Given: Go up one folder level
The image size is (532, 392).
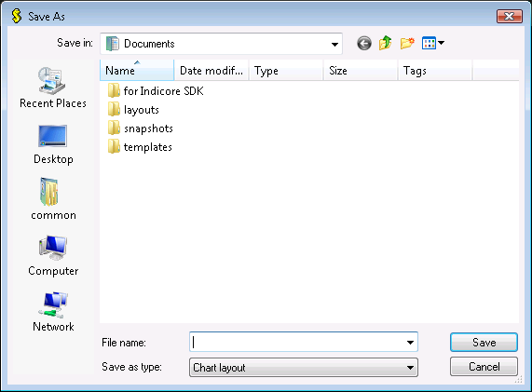Looking at the screenshot, I should [x=386, y=44].
